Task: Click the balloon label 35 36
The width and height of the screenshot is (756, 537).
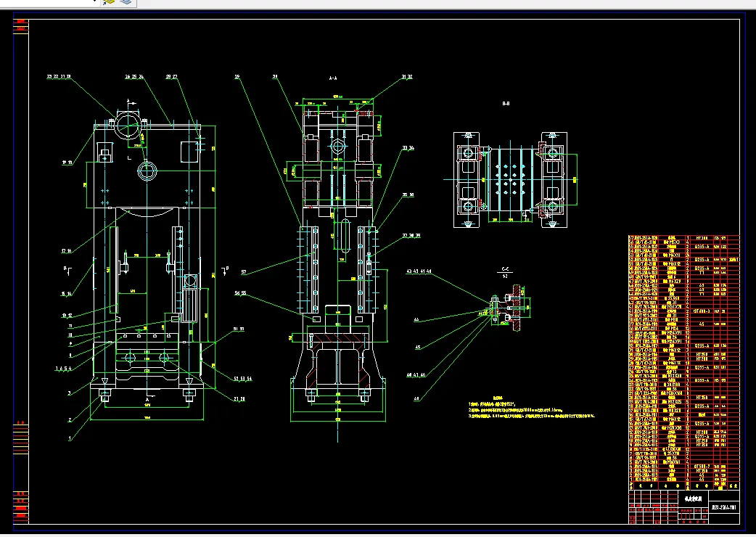Action: [408, 195]
